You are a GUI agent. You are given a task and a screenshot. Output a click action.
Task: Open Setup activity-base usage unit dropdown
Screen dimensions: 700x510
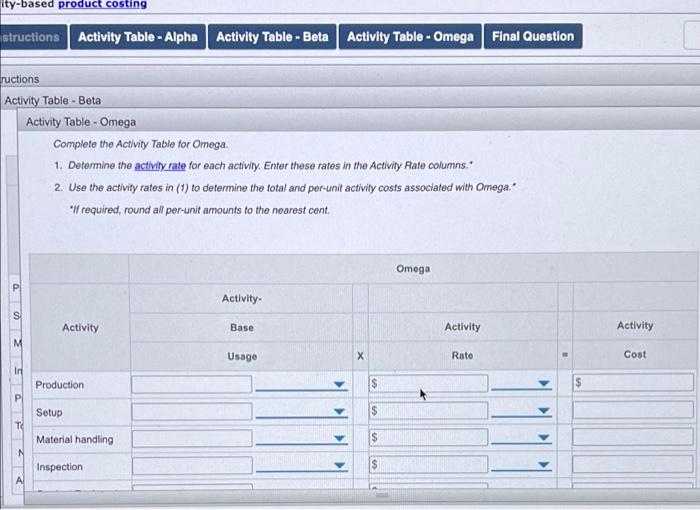click(x=301, y=411)
